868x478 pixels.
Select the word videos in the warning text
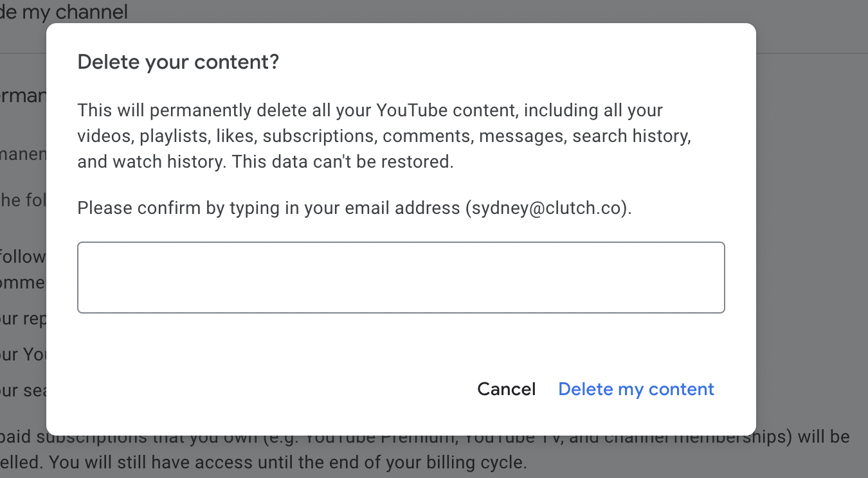(103, 136)
